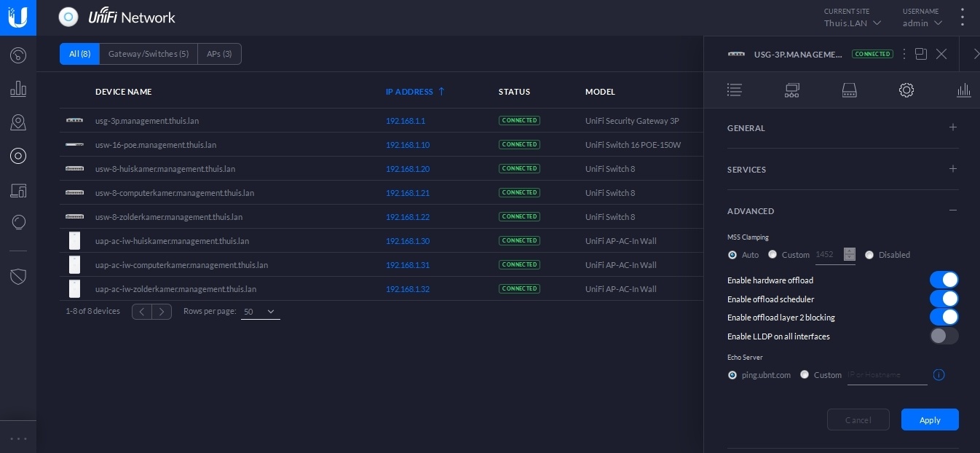980x453 pixels.
Task: Expand the Services section
Action: click(952, 169)
